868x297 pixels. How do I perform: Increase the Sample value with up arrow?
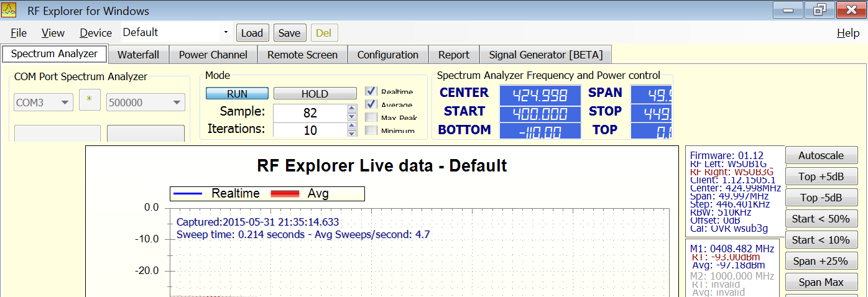pyautogui.click(x=352, y=109)
